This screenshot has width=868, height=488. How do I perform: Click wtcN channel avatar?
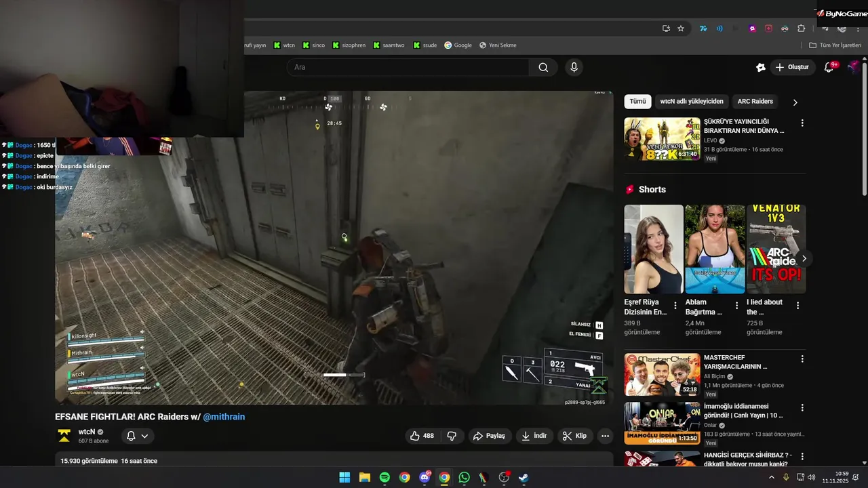64,436
